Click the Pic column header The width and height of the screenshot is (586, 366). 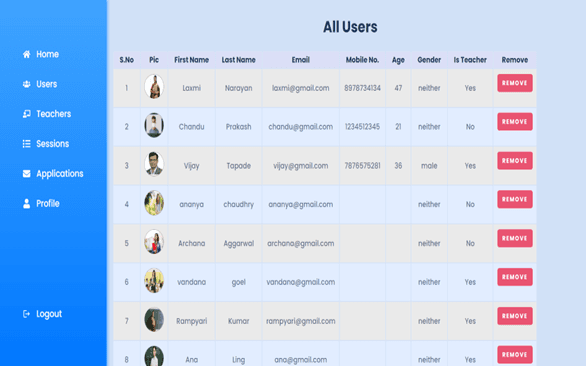pyautogui.click(x=154, y=60)
